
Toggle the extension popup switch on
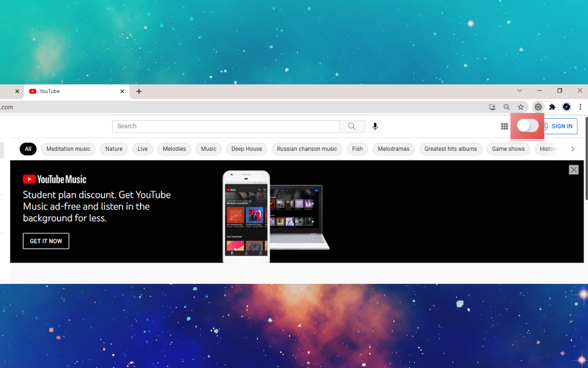(x=527, y=126)
